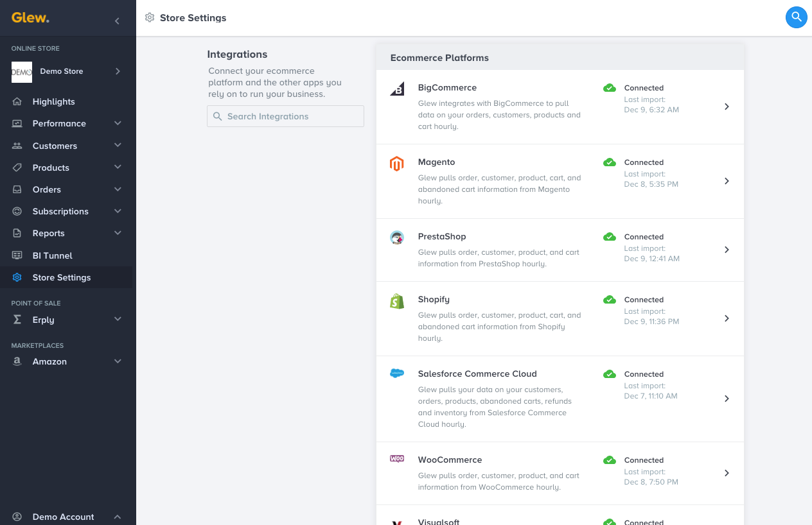This screenshot has width=812, height=525.
Task: Expand the Products menu
Action: 118,168
